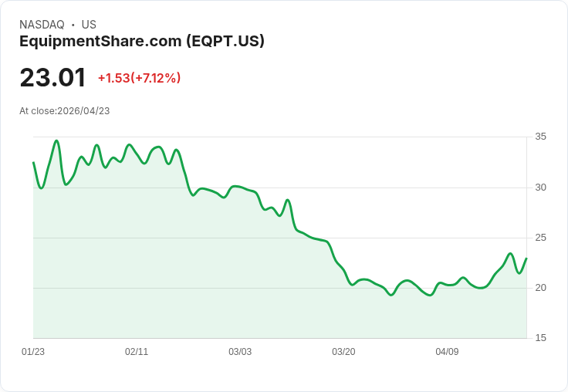
Task: Click the highest peak of the chart line
Action: tap(56, 140)
